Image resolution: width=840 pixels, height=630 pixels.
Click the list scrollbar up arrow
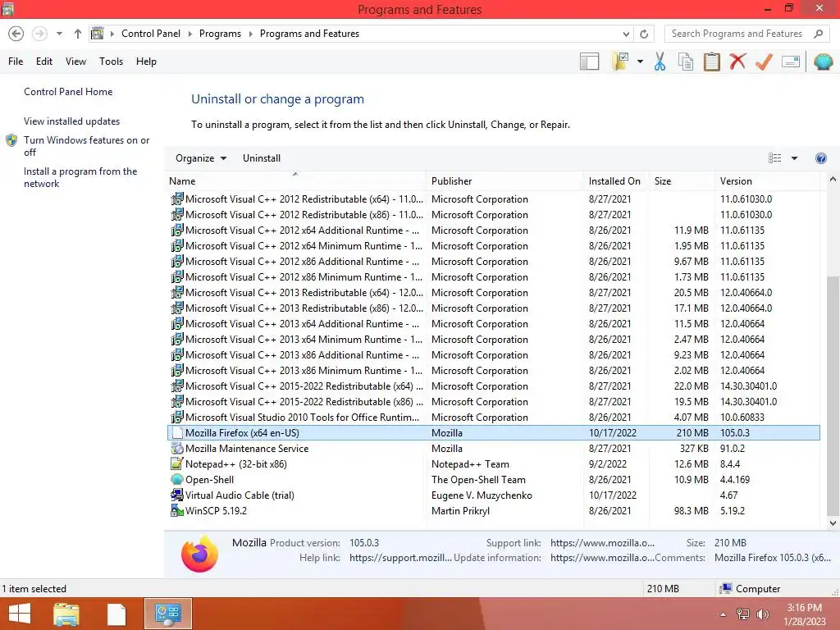click(x=833, y=180)
